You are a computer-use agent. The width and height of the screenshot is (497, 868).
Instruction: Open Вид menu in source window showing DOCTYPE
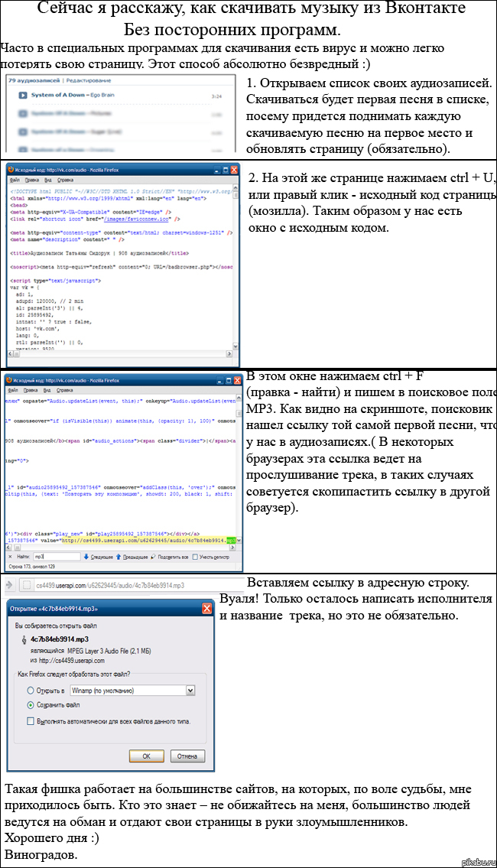point(47,180)
